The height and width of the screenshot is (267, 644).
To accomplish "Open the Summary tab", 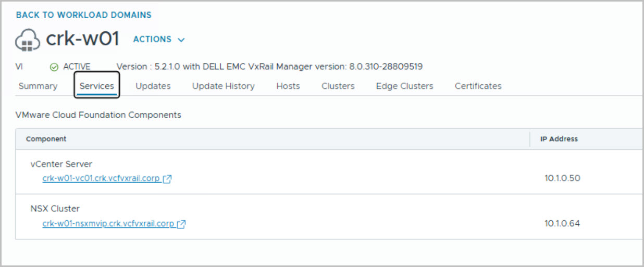I will click(38, 86).
